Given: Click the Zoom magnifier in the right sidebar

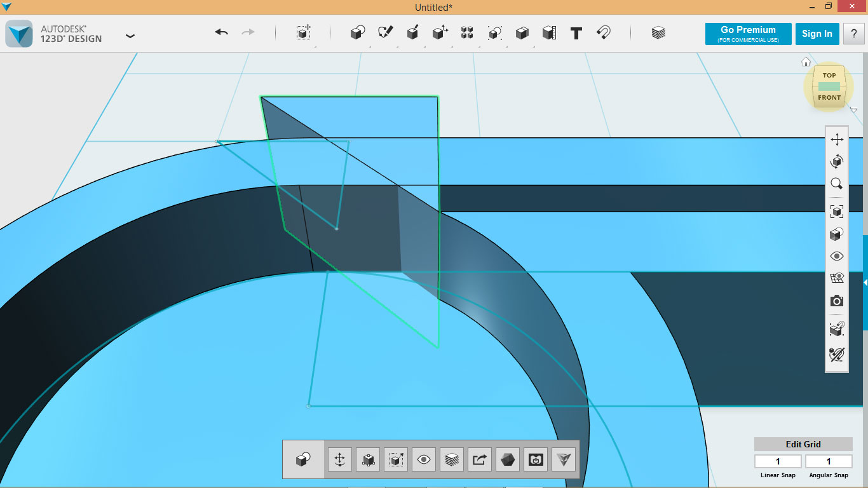Looking at the screenshot, I should [837, 183].
